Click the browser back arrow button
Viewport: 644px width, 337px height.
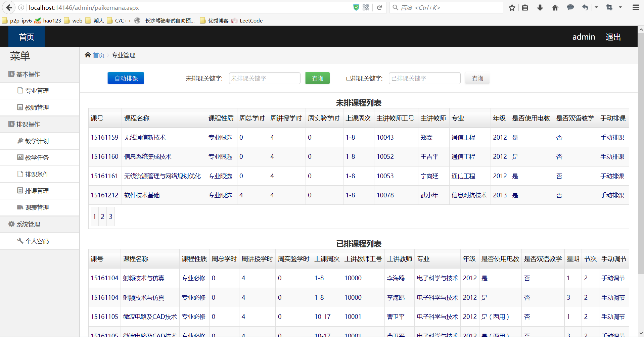[x=9, y=7]
